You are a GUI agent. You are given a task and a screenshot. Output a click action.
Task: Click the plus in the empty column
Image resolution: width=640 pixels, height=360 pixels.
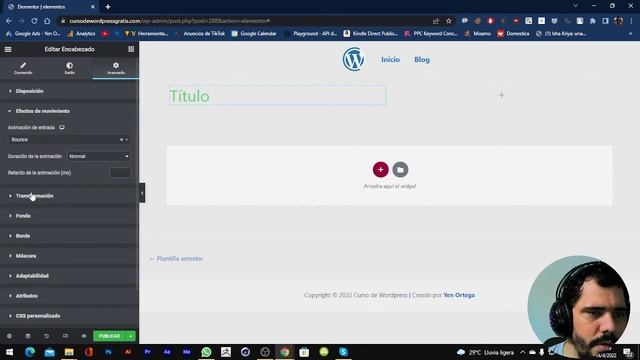coord(501,95)
